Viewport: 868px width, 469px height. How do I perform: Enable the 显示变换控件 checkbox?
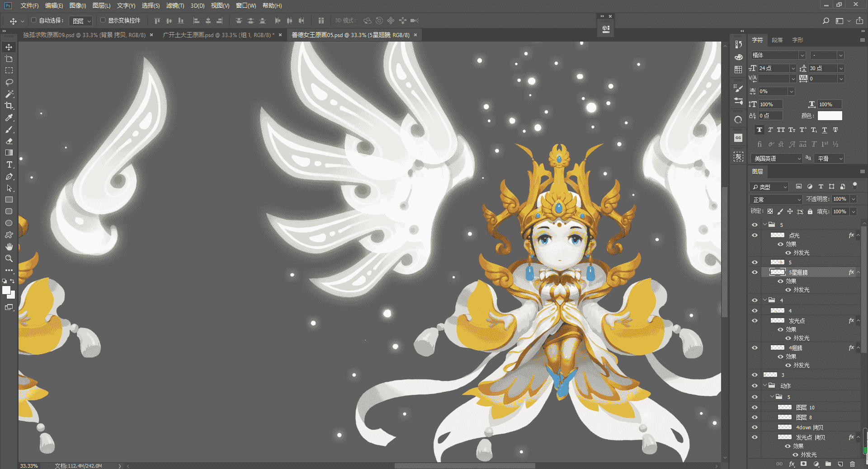pyautogui.click(x=103, y=20)
